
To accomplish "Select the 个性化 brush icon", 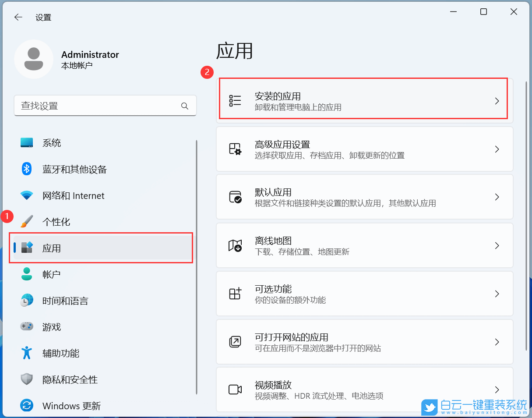I will point(27,222).
